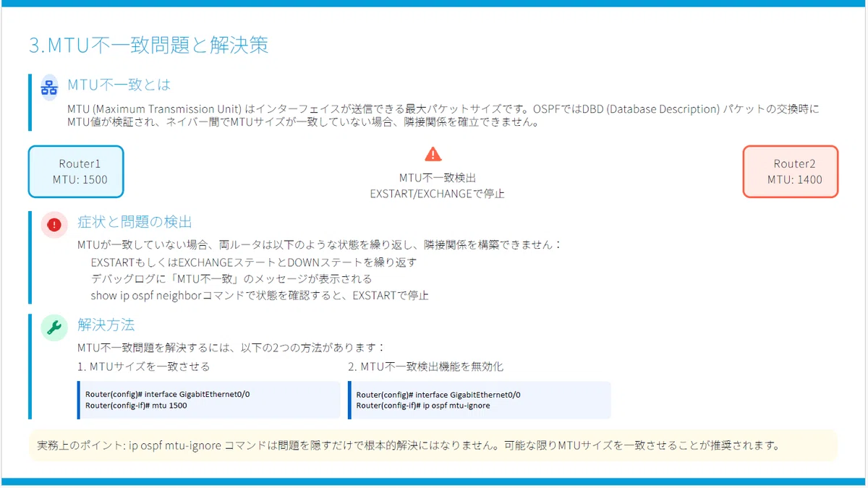Screen dimensions: 868x488
Task: Click the slide title 3.MTU不一致問題と解決策
Action: [x=149, y=45]
